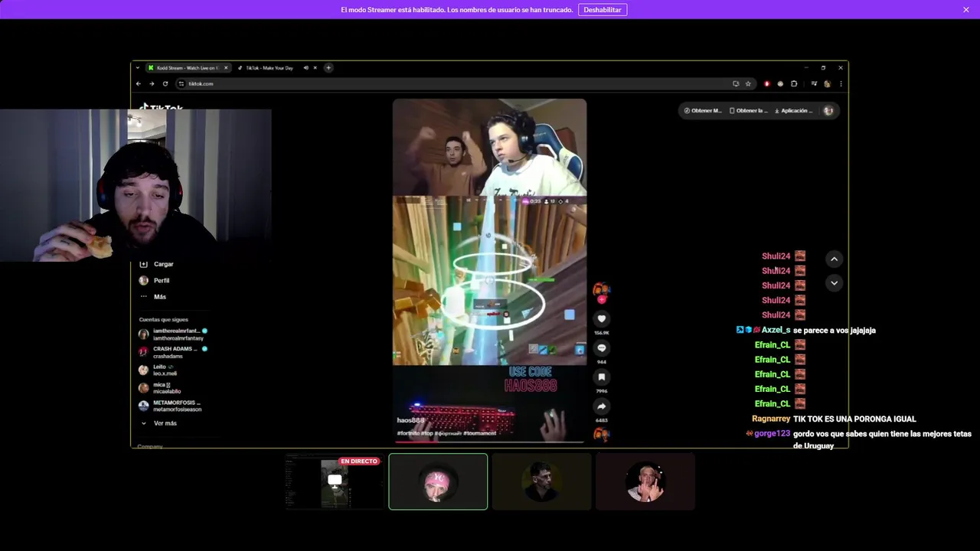
Task: Switch to the TikTok - Make Your Day tab
Action: coord(269,67)
